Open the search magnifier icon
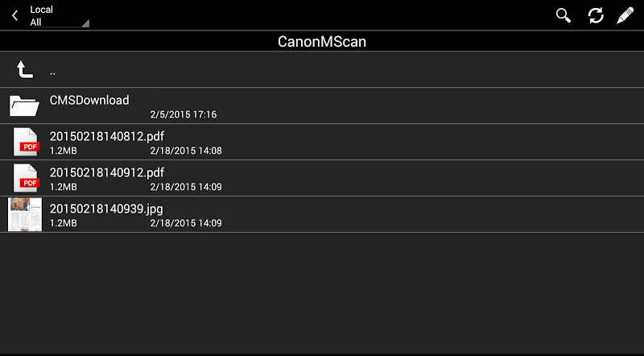This screenshot has width=644, height=356. pyautogui.click(x=563, y=15)
